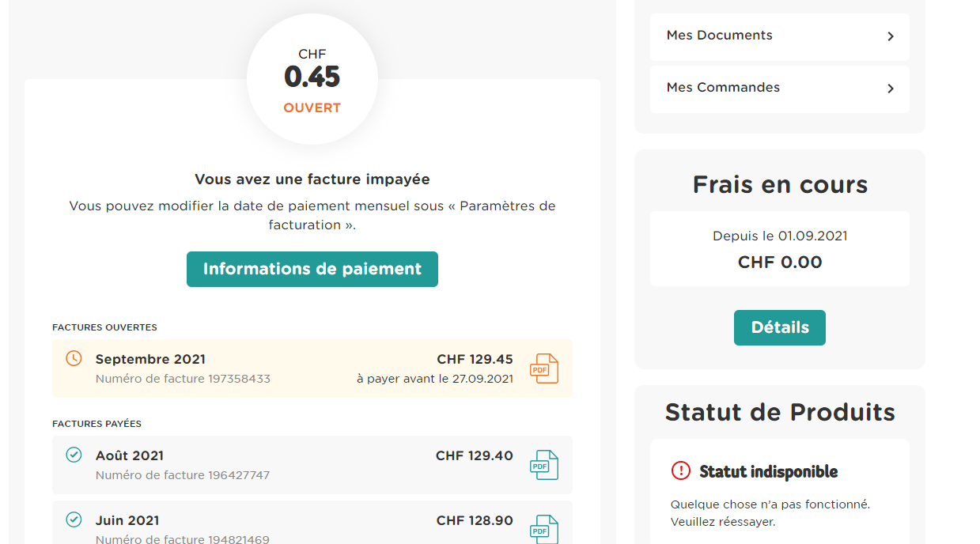Click the green checkmark beside Juin 2021
Screen dimensions: 980x544
coord(74,519)
